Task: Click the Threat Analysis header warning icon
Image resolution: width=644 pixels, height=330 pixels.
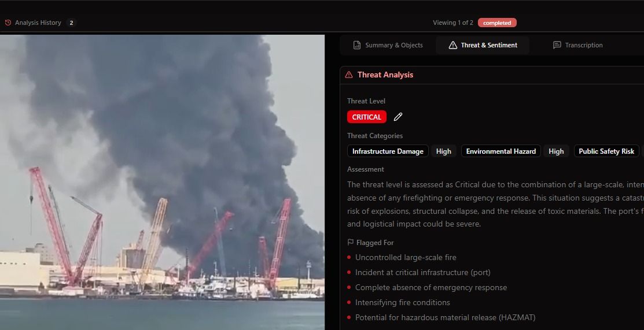Action: pyautogui.click(x=349, y=75)
